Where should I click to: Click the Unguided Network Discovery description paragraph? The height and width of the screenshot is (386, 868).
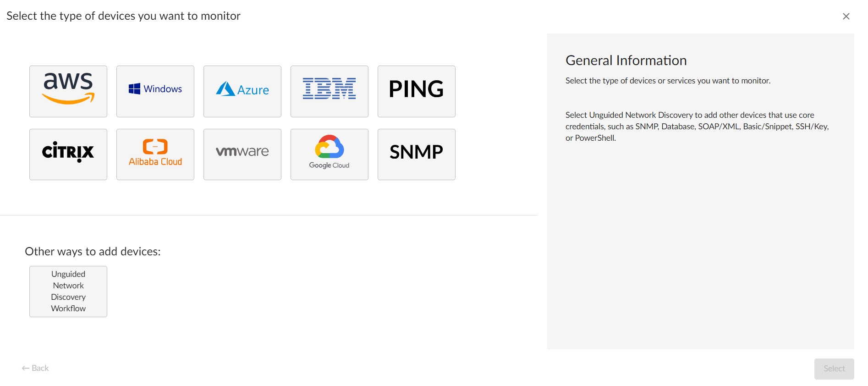[697, 127]
